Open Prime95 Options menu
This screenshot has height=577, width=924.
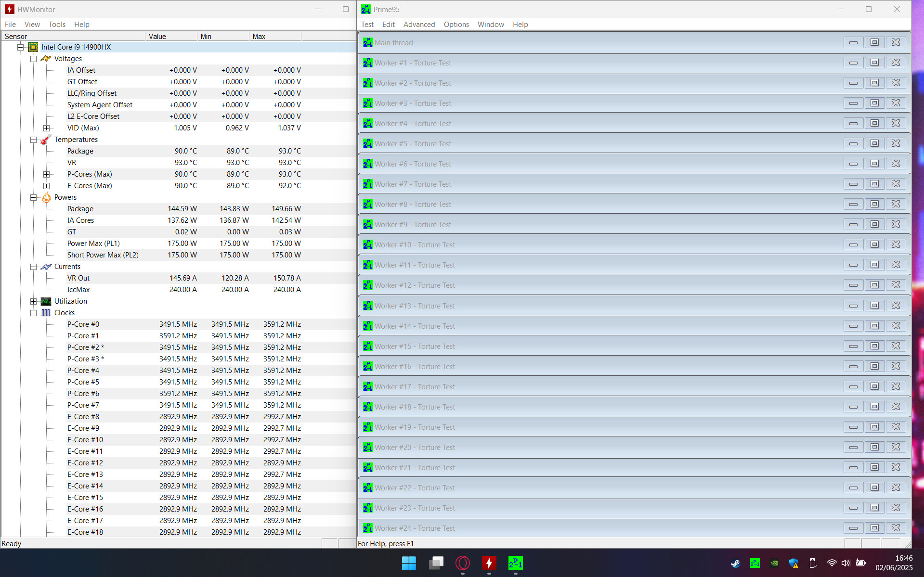point(456,25)
